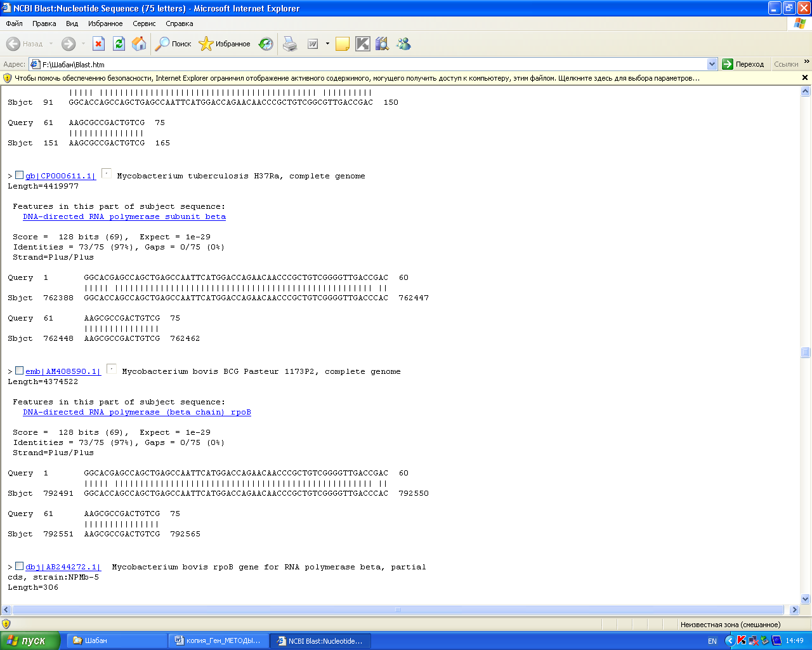Go to the Home page icon

[x=139, y=44]
